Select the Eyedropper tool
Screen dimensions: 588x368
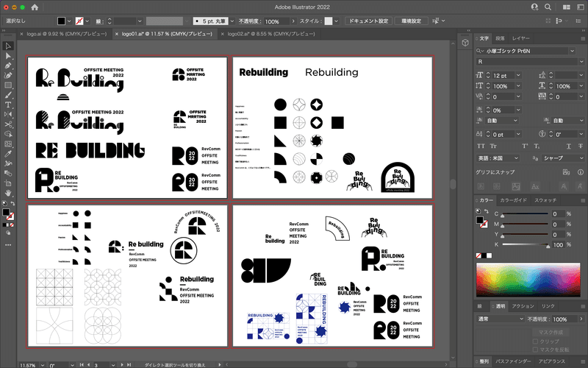pos(8,154)
